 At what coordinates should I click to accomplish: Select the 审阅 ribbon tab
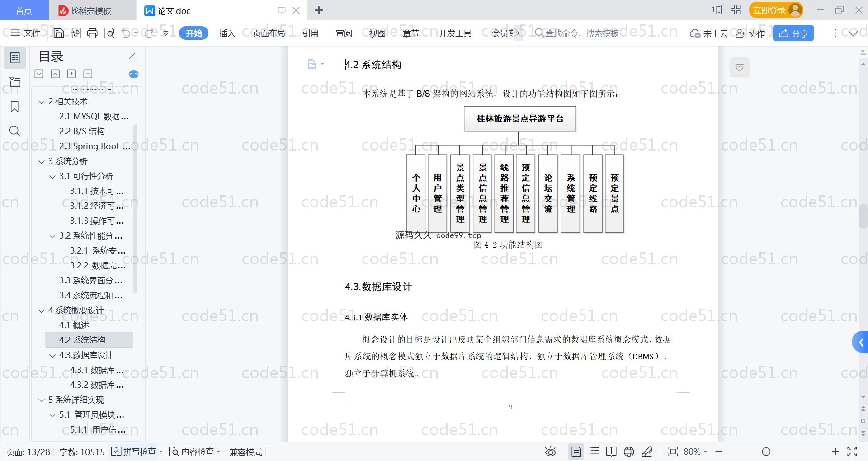tap(344, 33)
